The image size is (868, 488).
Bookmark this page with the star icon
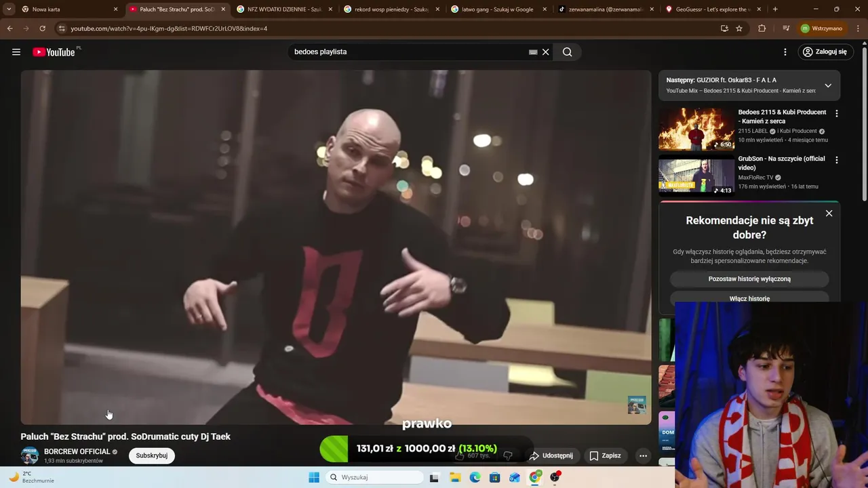[x=739, y=28]
